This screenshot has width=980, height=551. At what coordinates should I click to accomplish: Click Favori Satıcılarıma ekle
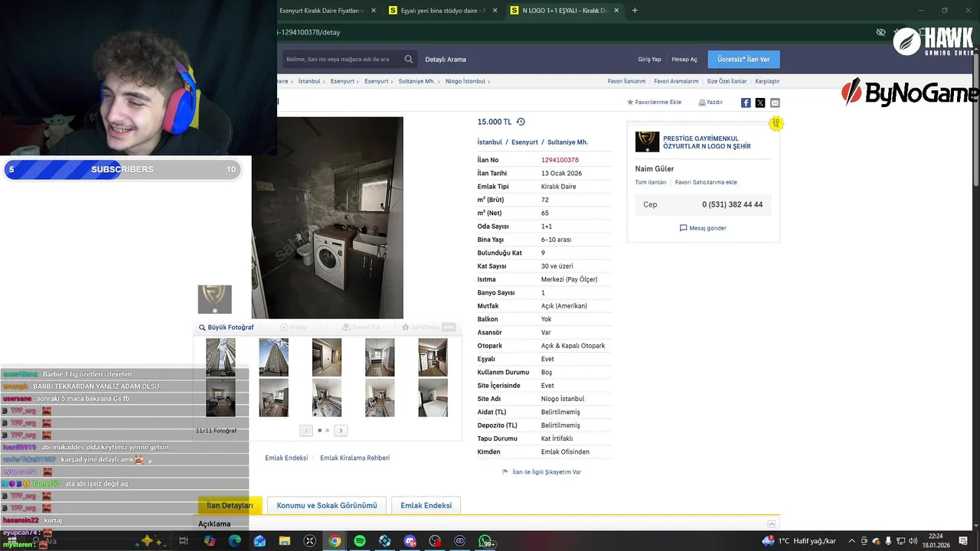(706, 182)
